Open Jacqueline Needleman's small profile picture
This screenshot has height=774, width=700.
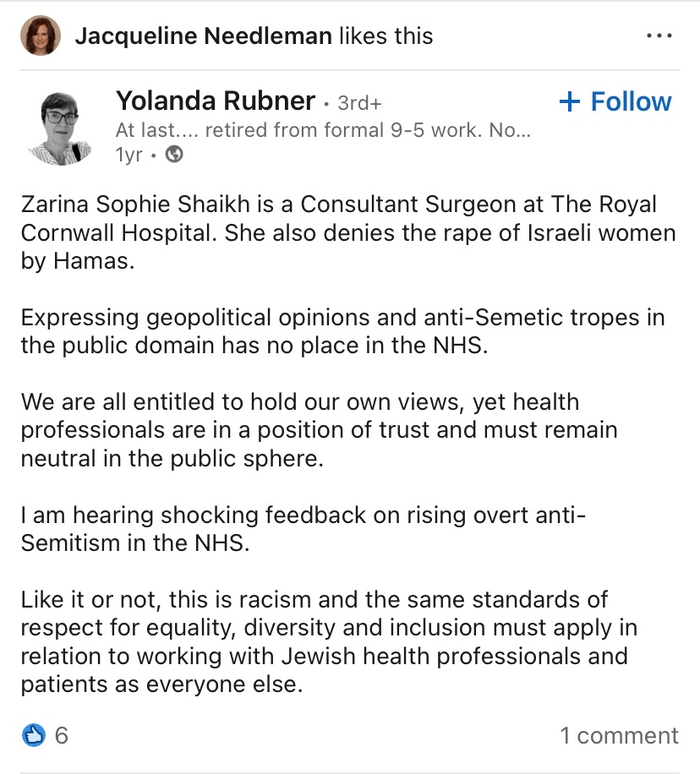click(x=41, y=35)
